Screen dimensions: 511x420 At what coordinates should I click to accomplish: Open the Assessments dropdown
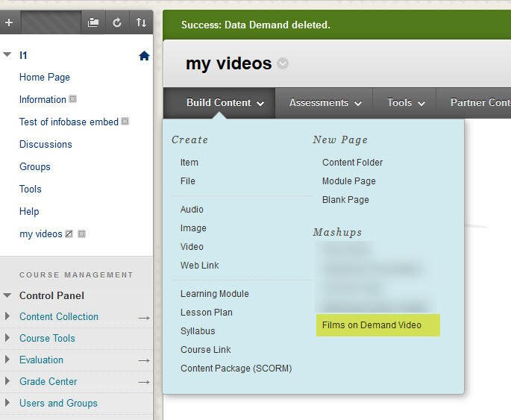coord(325,103)
